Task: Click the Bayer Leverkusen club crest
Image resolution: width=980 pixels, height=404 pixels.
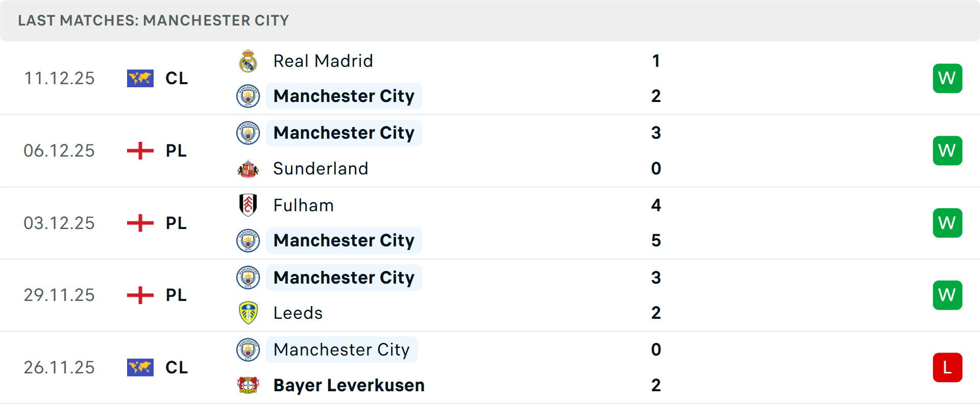Action: 248,385
